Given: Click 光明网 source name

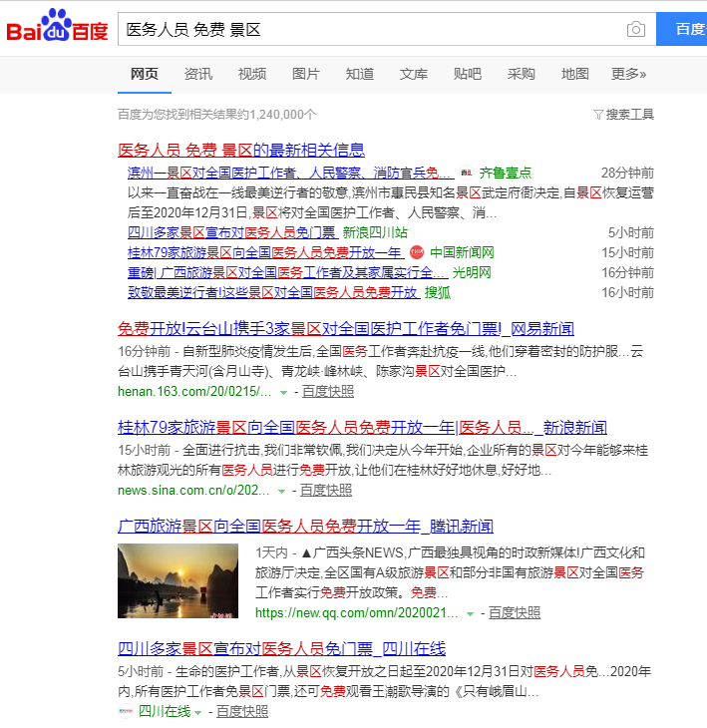Looking at the screenshot, I should 472,272.
